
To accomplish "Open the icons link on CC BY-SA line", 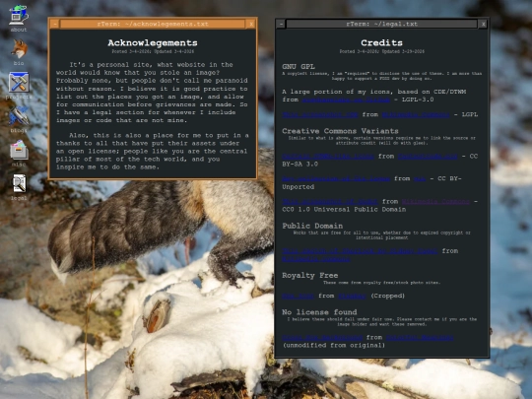I will [x=328, y=156].
